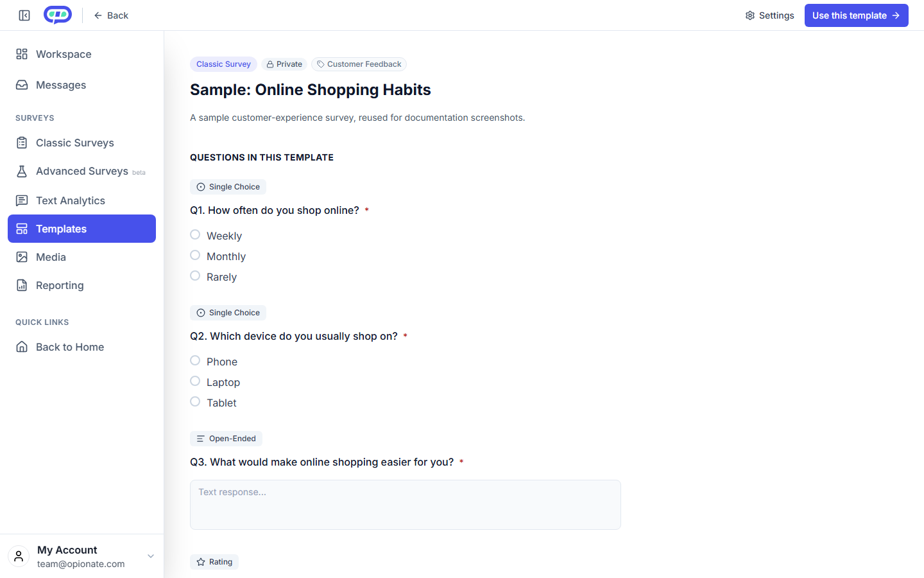Open the Media section
The image size is (924, 578).
pos(81,257)
